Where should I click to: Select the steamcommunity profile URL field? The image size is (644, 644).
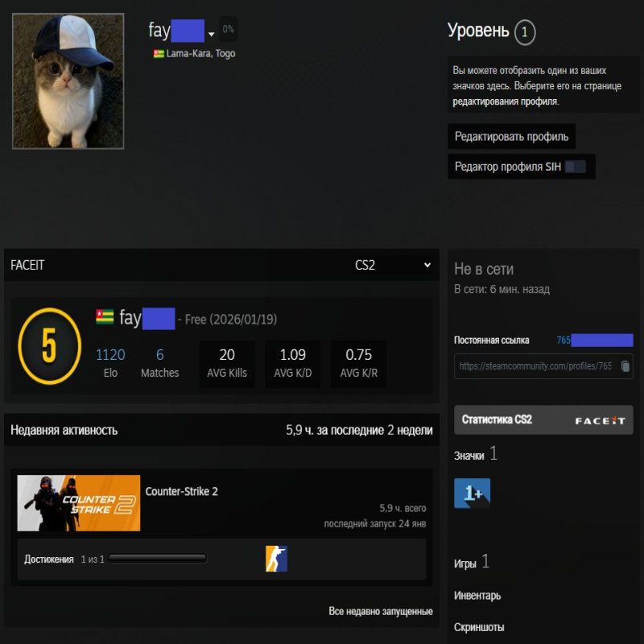tap(535, 366)
